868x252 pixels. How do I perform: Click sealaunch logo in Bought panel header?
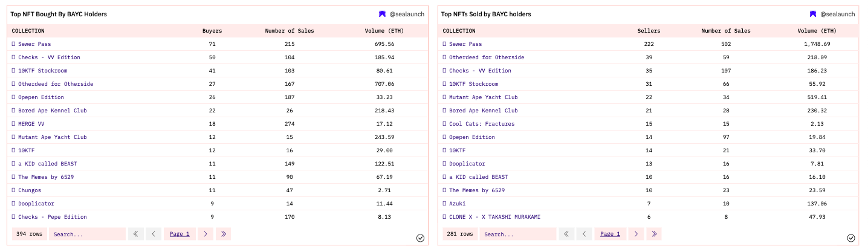tap(382, 14)
